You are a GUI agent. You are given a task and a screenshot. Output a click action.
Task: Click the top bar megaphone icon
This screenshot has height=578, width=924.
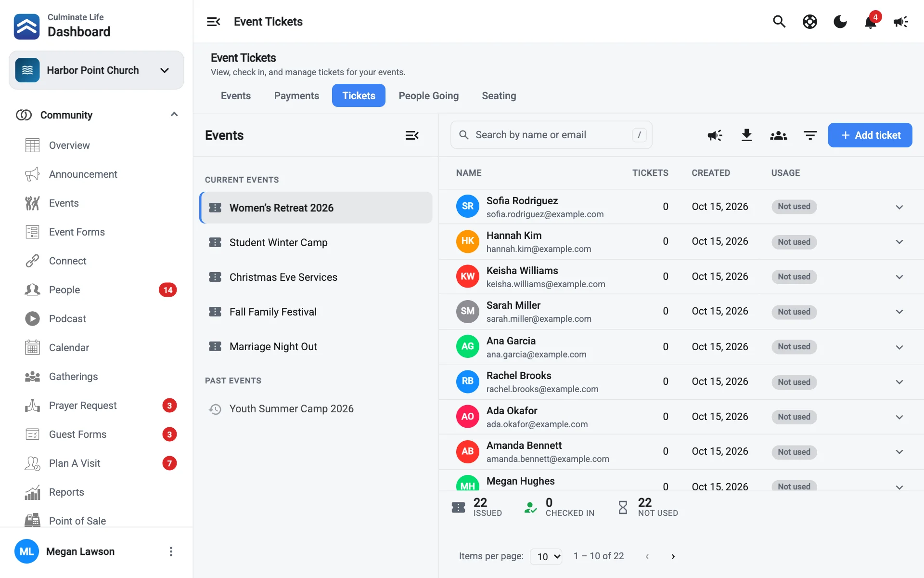point(900,22)
